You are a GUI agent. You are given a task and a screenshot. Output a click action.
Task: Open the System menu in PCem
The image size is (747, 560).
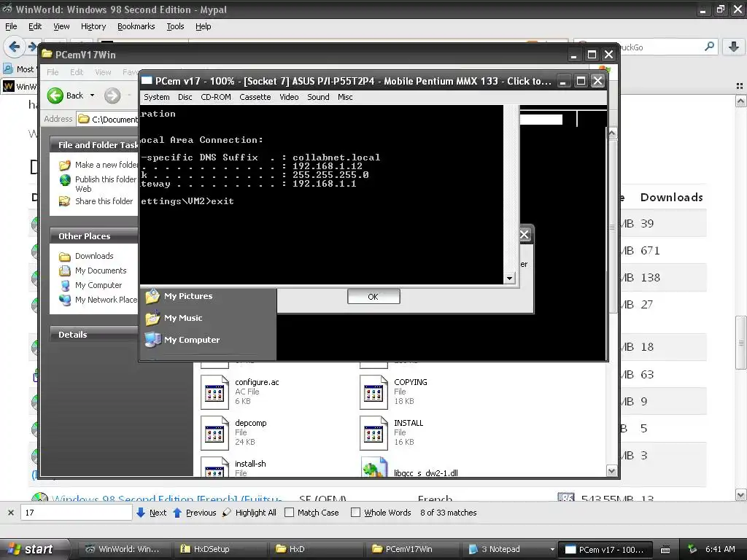click(x=156, y=97)
